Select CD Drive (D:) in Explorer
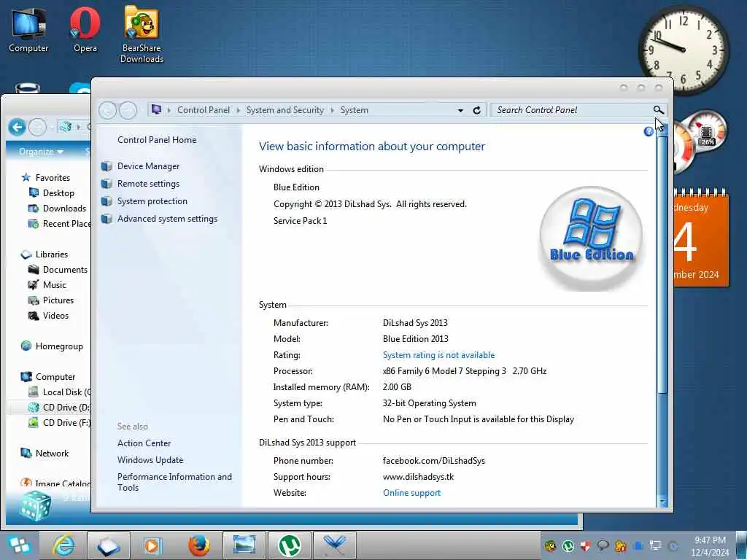The height and width of the screenshot is (560, 747). (66, 408)
